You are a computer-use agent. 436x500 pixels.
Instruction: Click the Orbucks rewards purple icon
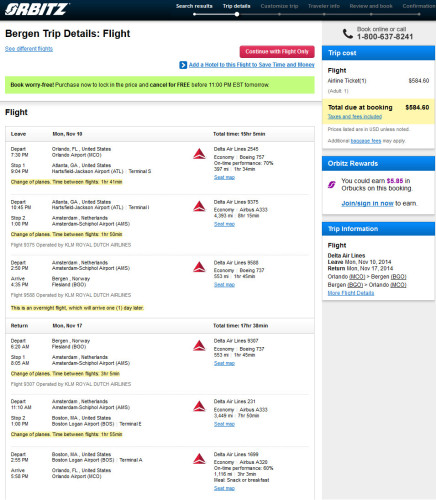332,184
